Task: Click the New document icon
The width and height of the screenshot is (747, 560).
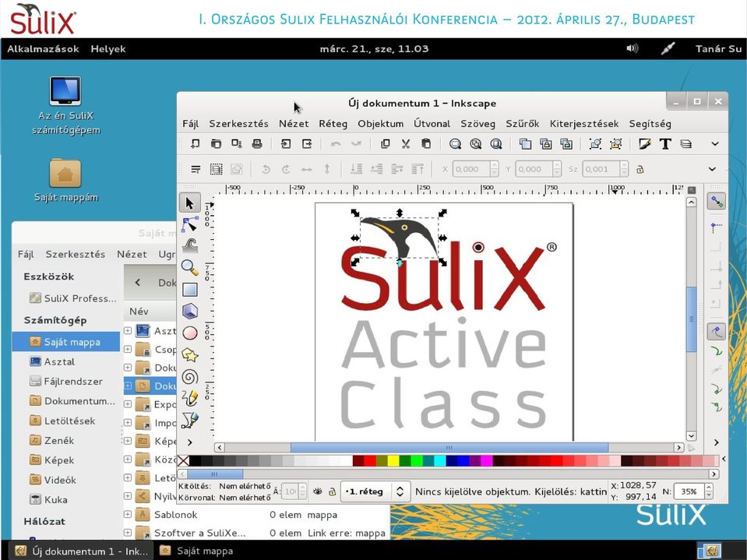Action: (196, 143)
